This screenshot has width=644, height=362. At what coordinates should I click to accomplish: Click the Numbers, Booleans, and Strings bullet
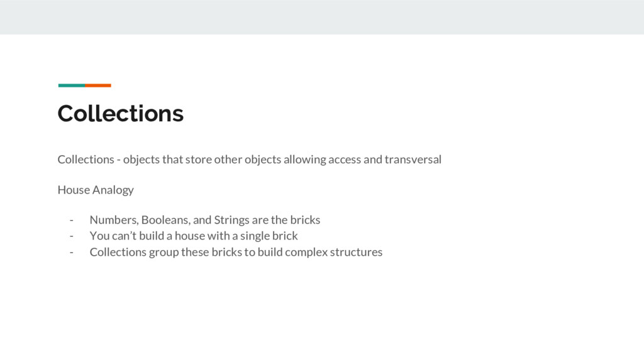(x=205, y=220)
